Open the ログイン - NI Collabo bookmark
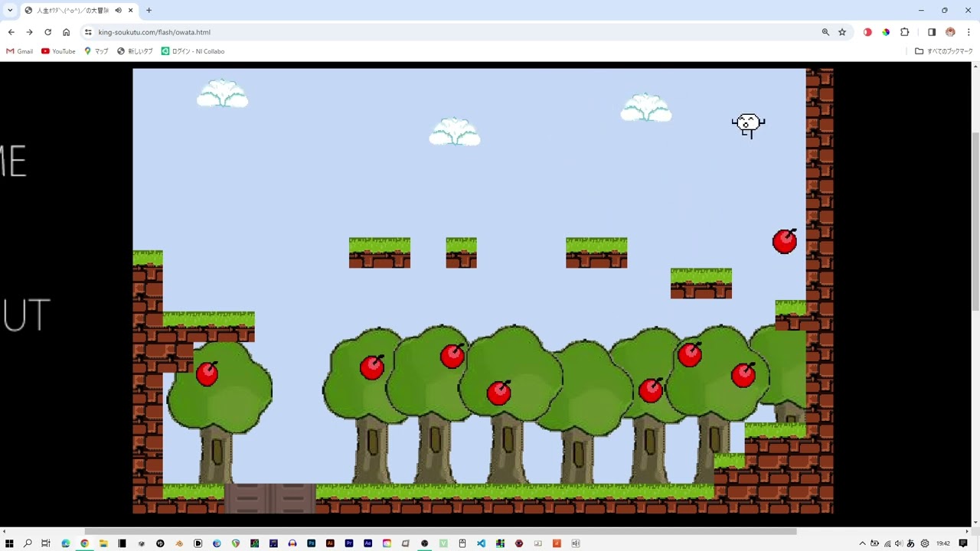The image size is (980, 551). click(193, 51)
